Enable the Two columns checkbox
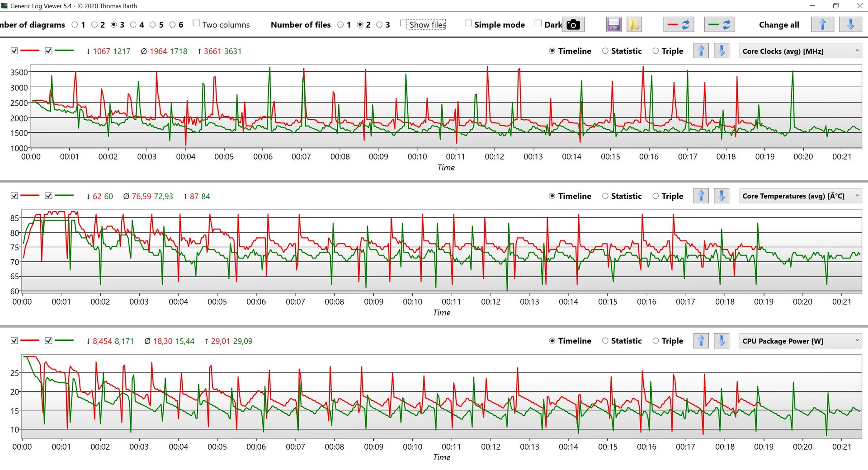Image resolution: width=868 pixels, height=470 pixels. (x=196, y=23)
